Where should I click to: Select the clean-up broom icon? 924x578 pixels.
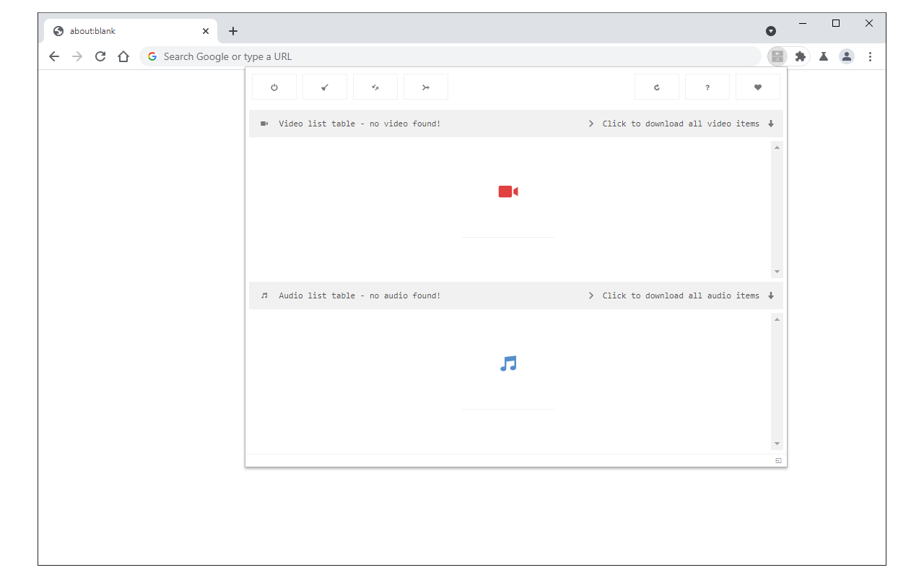[324, 86]
